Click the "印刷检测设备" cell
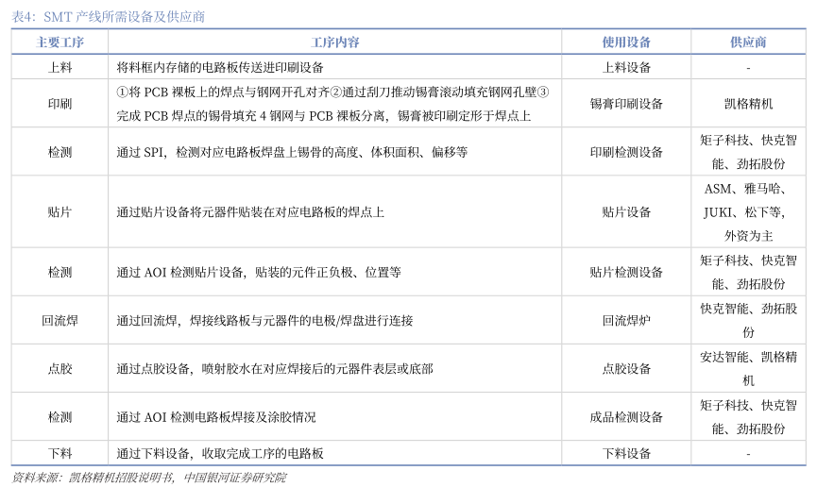Viewport: 834px width, 504px height. (626, 152)
